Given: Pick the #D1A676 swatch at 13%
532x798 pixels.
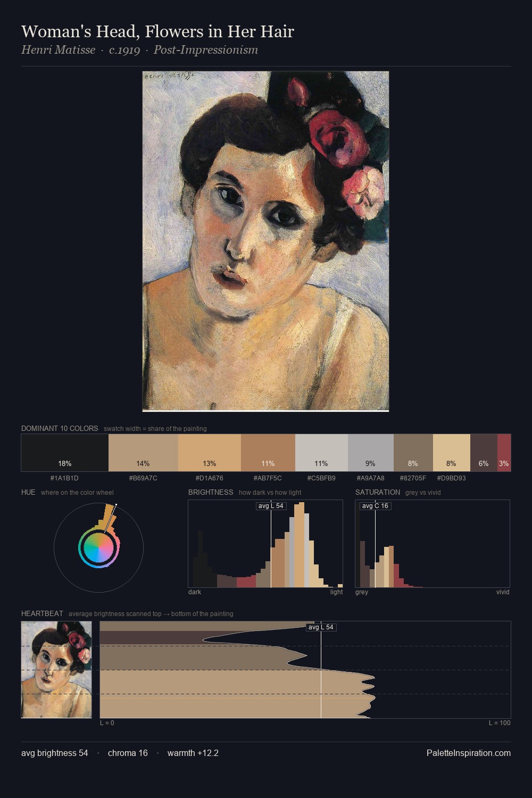Looking at the screenshot, I should [210, 453].
